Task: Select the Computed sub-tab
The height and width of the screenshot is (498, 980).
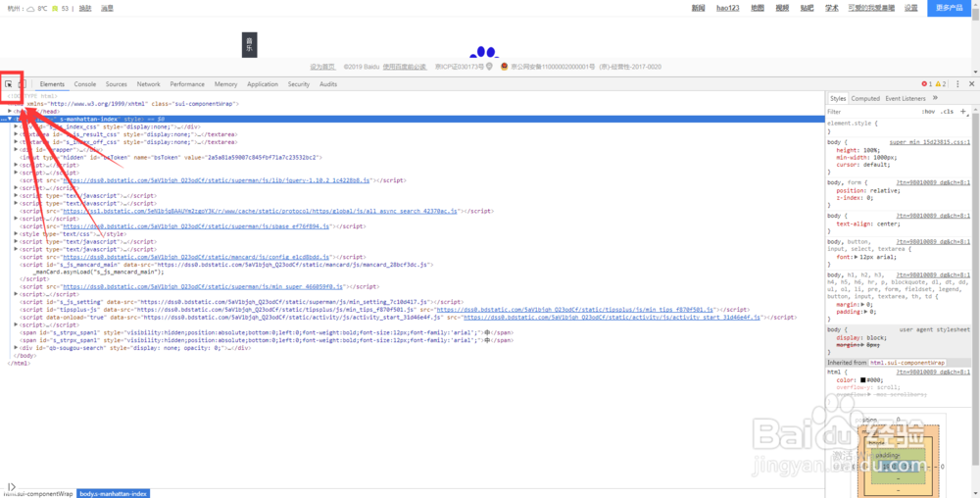Action: pyautogui.click(x=865, y=98)
